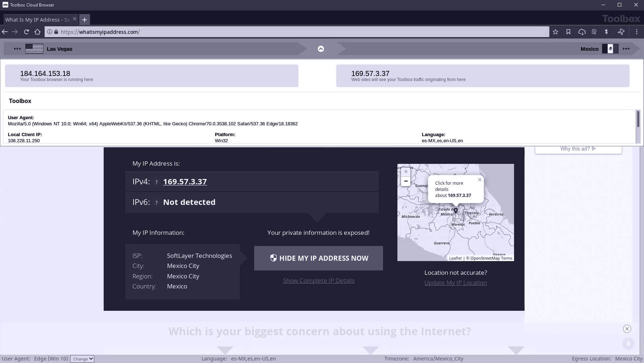Click the Toolbox logo in top right

(621, 19)
